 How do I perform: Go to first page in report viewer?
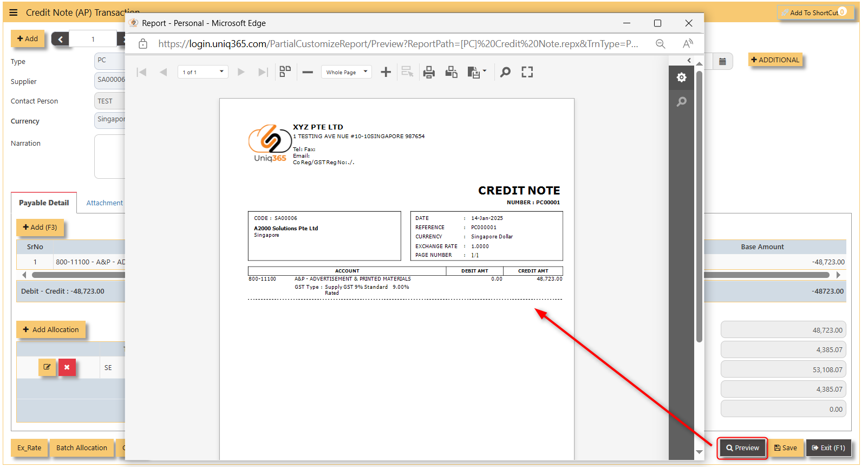[x=142, y=72]
